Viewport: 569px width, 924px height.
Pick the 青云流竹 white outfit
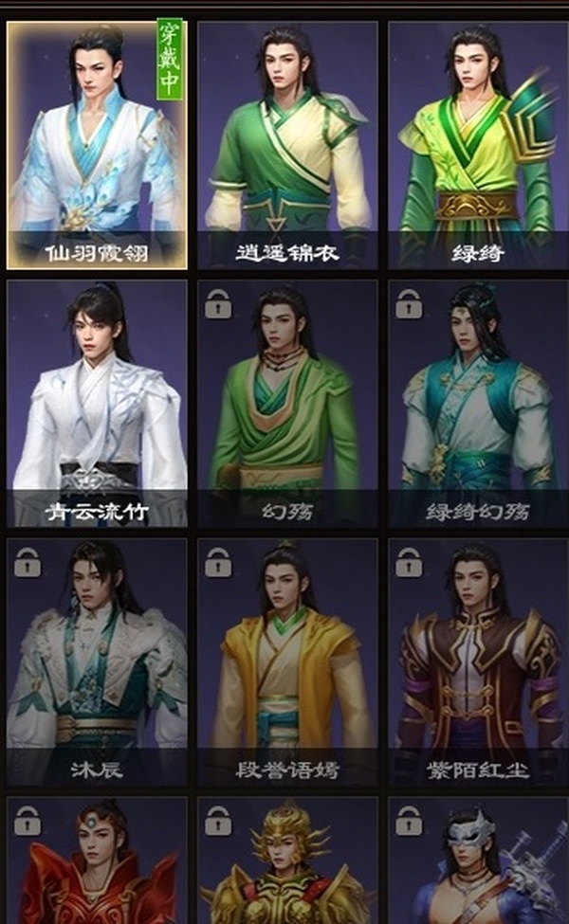point(98,404)
